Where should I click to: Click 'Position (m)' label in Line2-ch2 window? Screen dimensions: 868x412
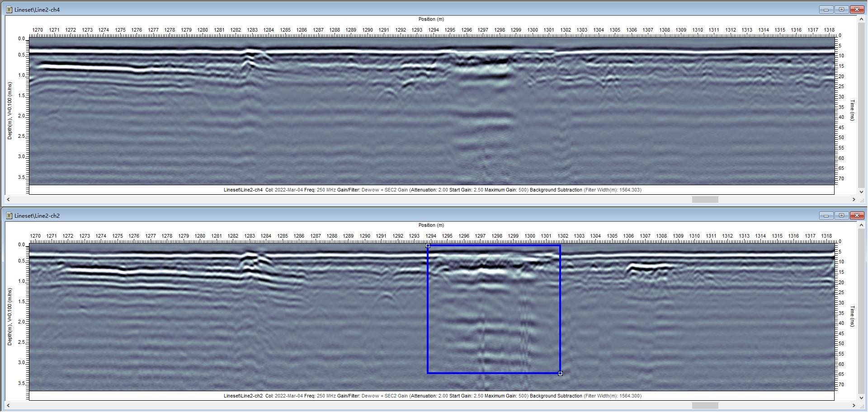[431, 225]
